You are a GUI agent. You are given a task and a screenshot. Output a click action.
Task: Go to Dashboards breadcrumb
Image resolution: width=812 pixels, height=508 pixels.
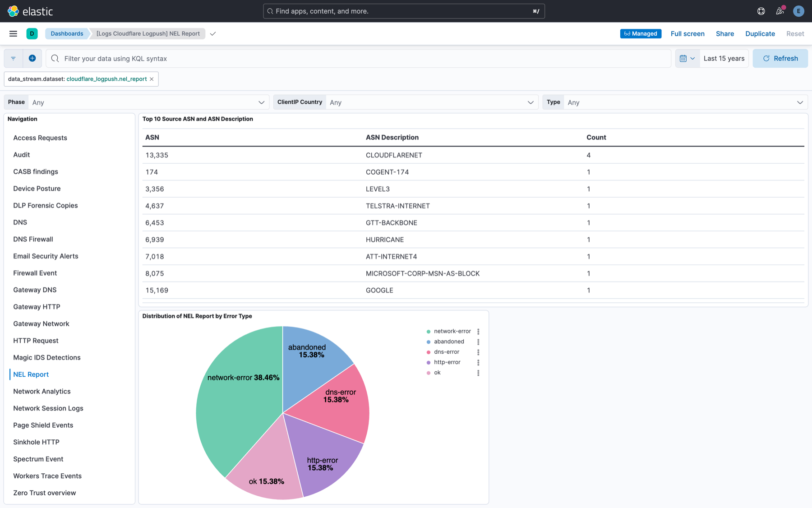pyautogui.click(x=67, y=33)
